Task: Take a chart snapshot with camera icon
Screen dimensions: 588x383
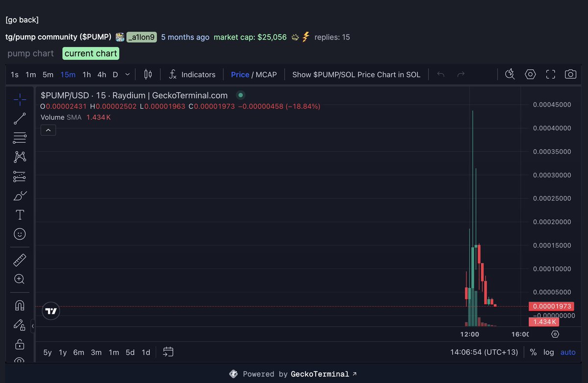Action: pos(570,75)
